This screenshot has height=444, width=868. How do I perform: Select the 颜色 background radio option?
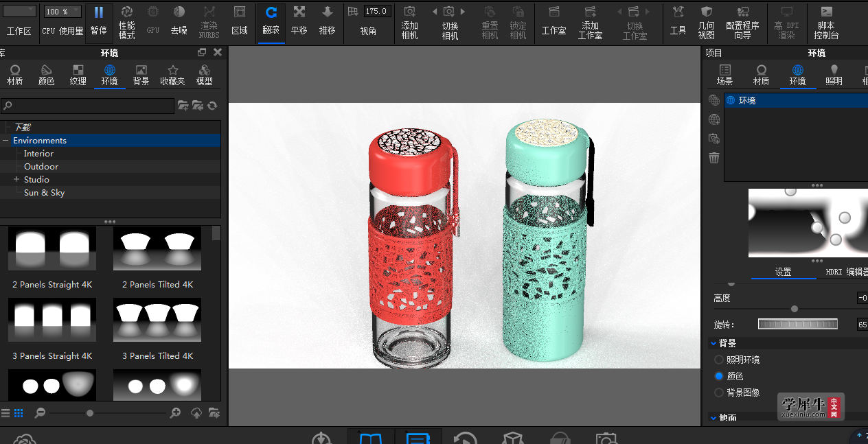(x=719, y=376)
